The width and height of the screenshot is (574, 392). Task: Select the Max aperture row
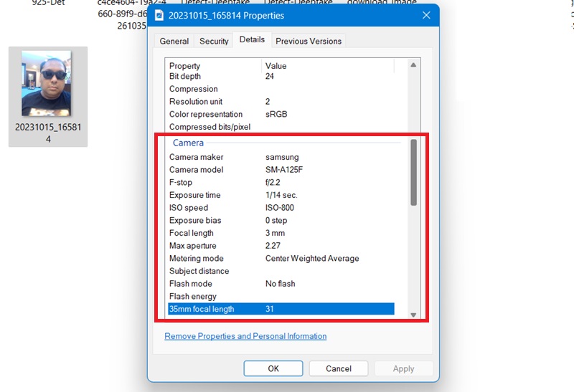click(x=281, y=246)
